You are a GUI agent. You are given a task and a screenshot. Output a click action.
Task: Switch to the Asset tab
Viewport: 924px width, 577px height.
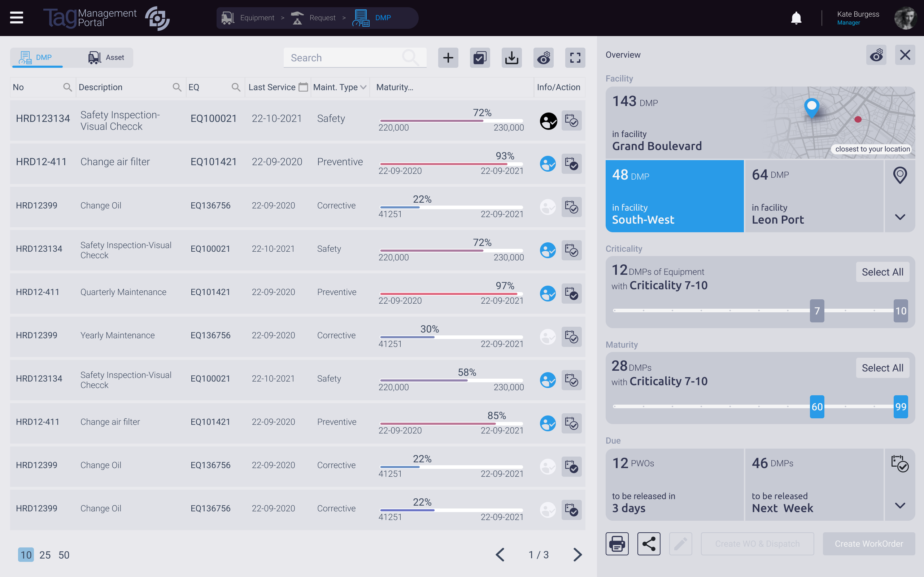[107, 57]
